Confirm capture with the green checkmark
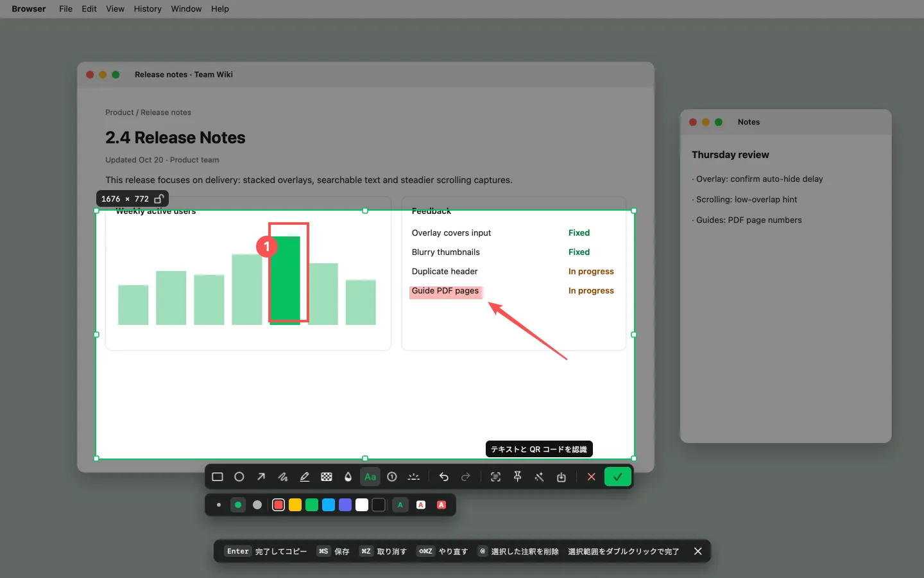The image size is (924, 578). (x=618, y=477)
